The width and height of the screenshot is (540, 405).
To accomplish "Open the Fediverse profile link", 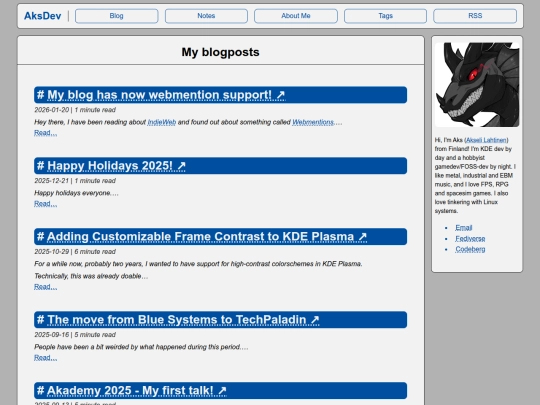I will click(x=470, y=238).
